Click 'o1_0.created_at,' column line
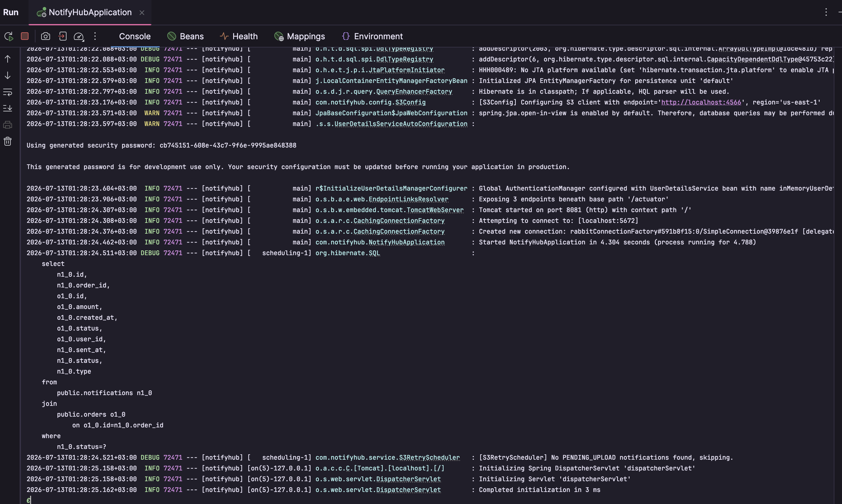 87,318
